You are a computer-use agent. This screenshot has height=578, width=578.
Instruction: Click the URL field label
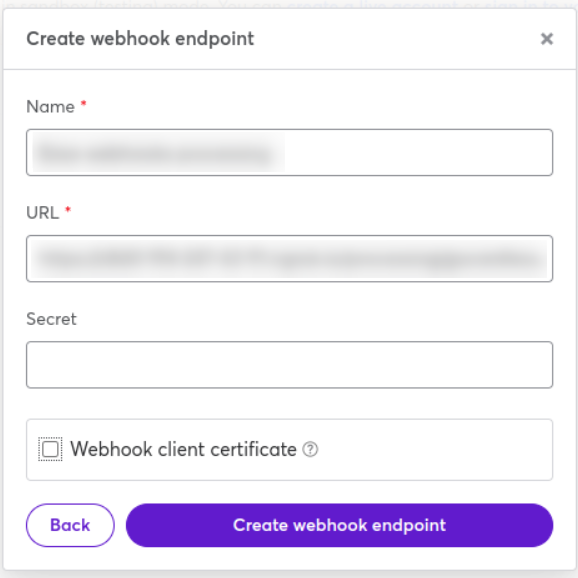(42, 213)
